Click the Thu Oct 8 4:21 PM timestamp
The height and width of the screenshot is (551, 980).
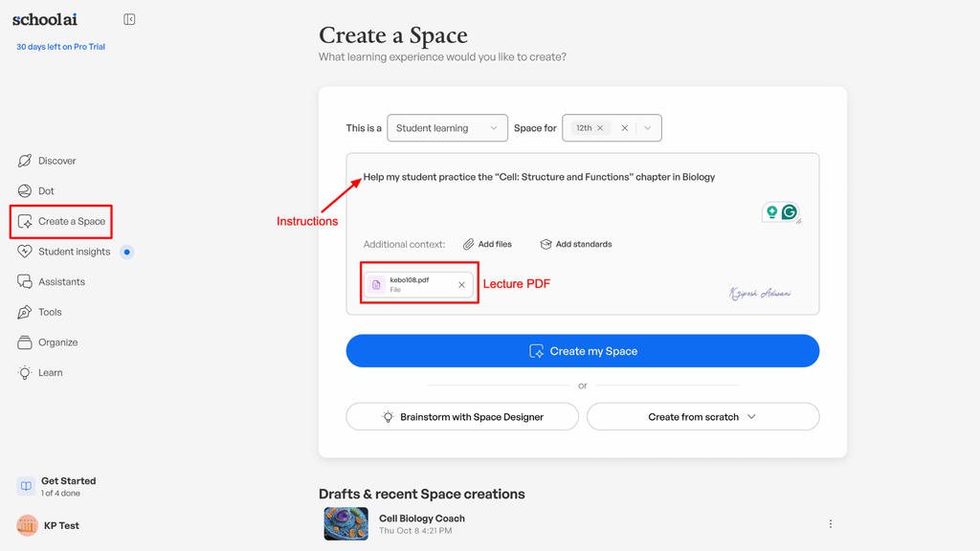click(415, 531)
